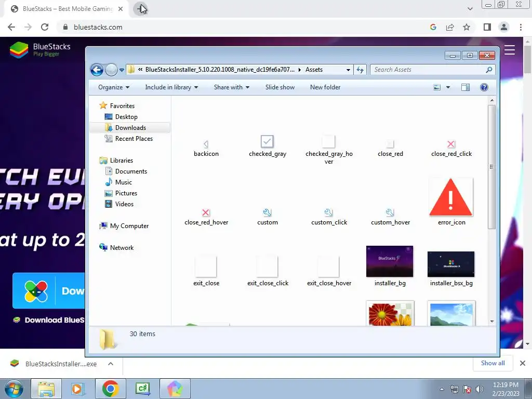Share this page from Chrome toolbar
The width and height of the screenshot is (532, 399).
click(450, 27)
